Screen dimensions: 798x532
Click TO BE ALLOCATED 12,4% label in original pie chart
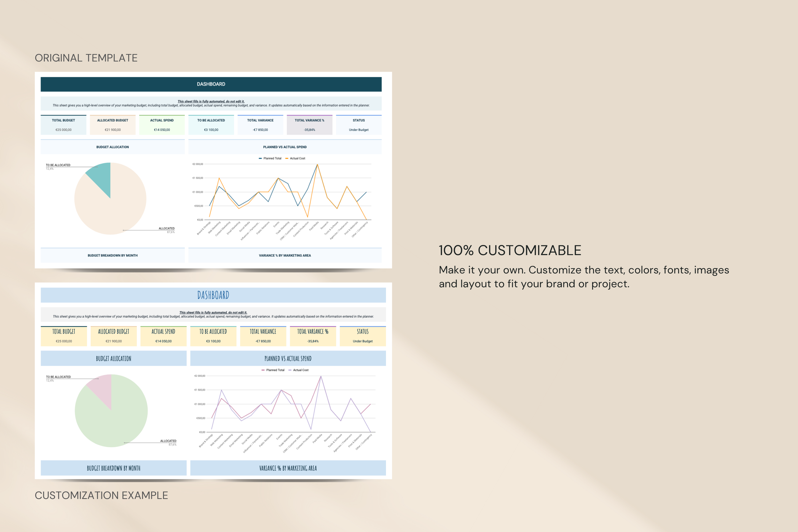pos(58,167)
